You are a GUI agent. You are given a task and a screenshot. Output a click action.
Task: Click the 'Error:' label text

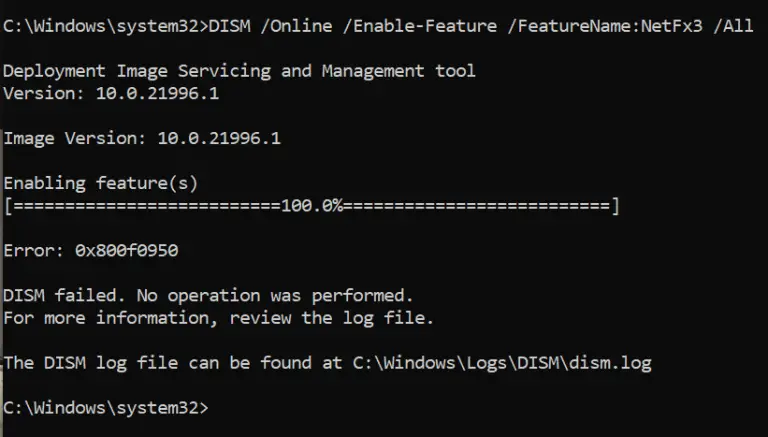(31, 250)
